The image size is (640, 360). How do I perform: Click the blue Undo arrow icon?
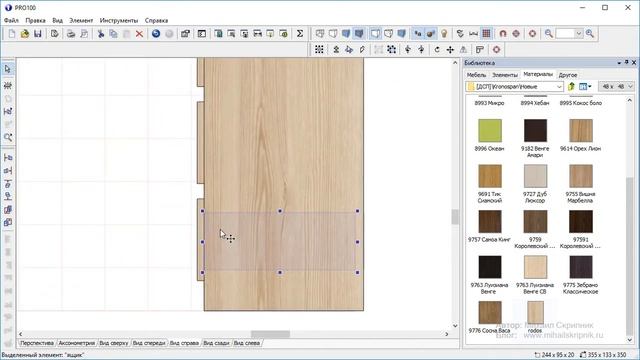(x=156, y=34)
